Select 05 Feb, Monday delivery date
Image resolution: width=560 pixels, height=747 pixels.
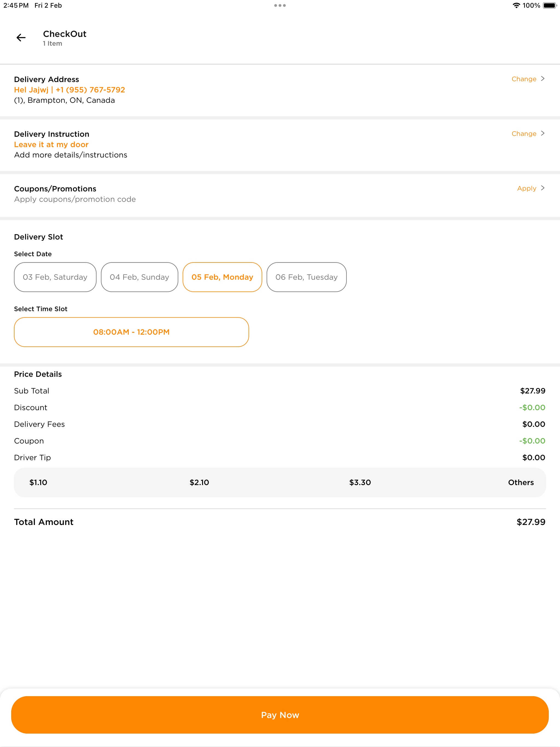click(x=222, y=277)
